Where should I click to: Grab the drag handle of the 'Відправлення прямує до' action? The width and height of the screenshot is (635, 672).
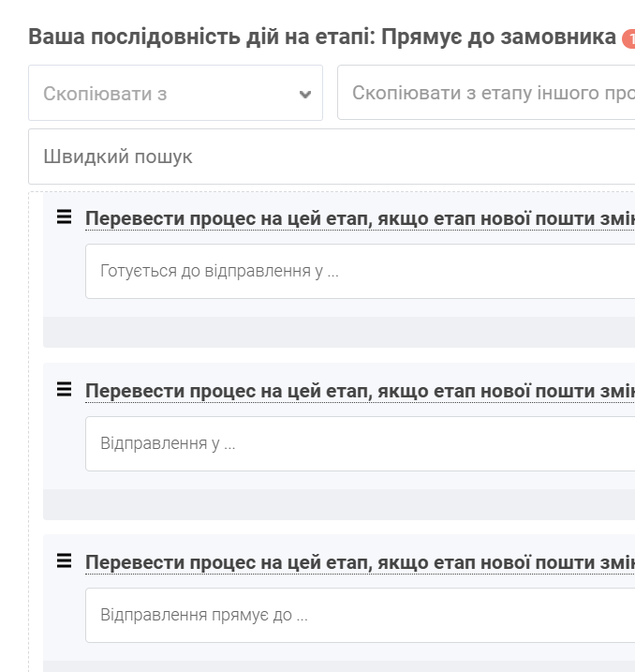pos(65,560)
